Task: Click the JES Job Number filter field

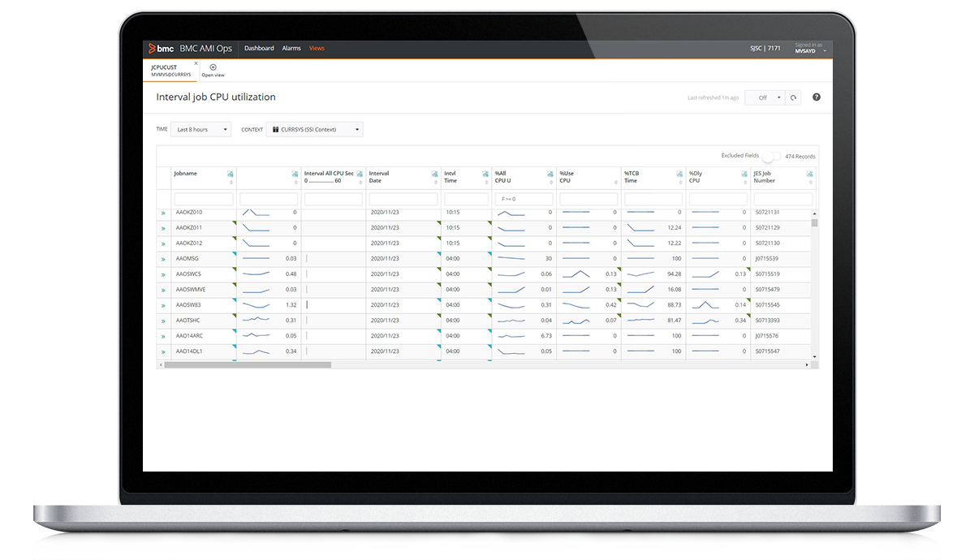Action: (x=782, y=199)
